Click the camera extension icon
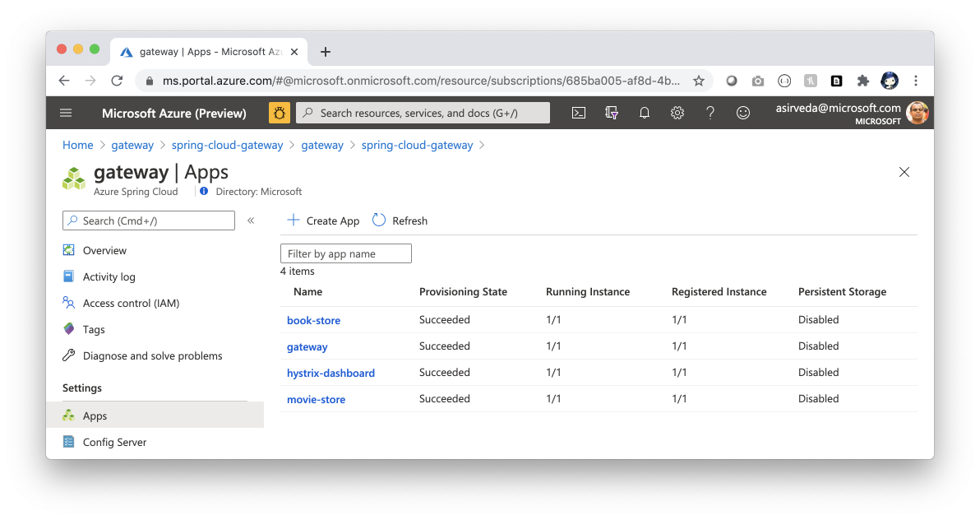 coord(757,81)
